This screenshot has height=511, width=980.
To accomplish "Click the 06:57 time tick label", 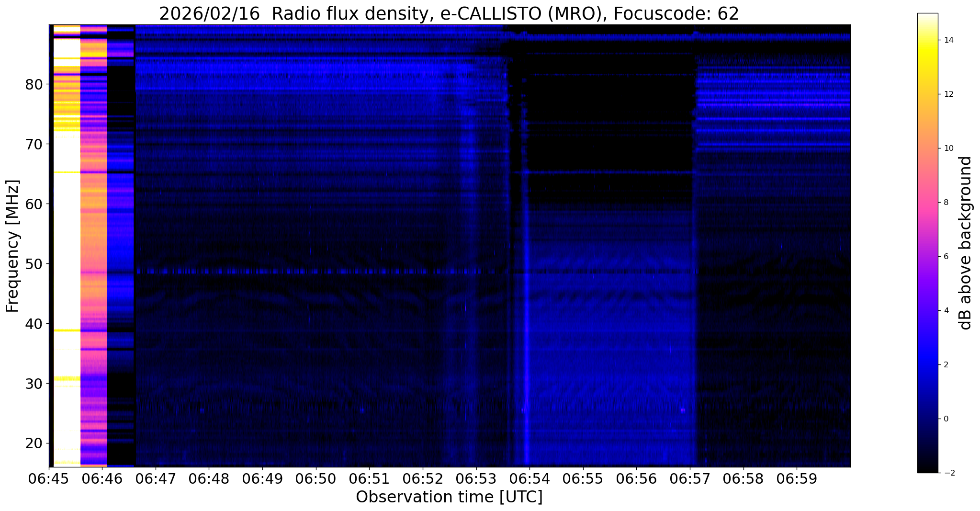I will [690, 478].
